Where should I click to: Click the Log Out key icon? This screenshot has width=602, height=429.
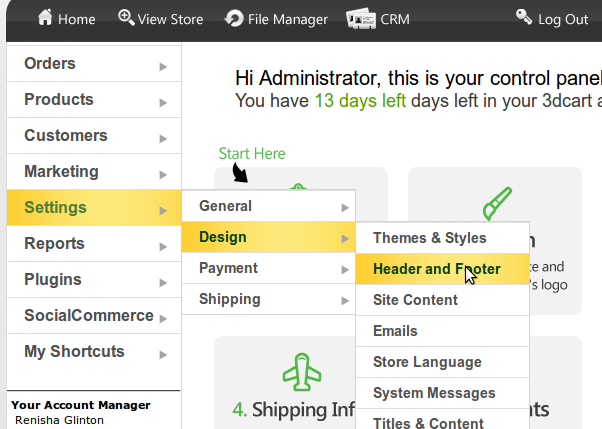click(x=524, y=17)
